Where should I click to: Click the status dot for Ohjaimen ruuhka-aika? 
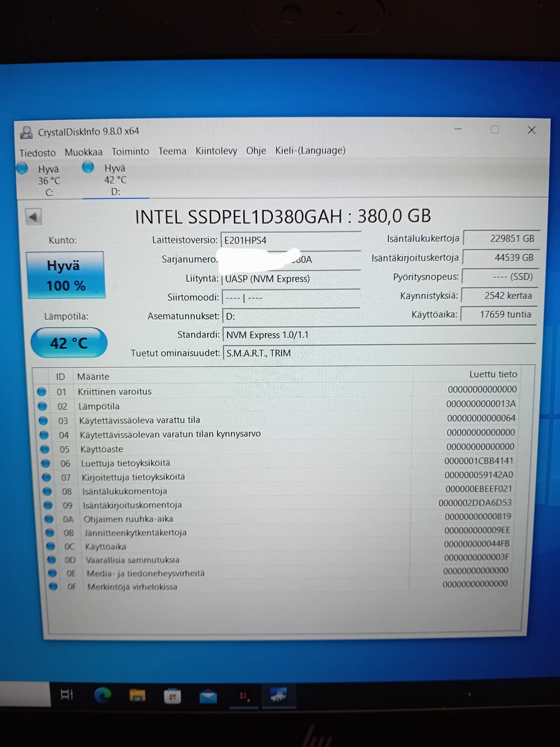point(50,519)
